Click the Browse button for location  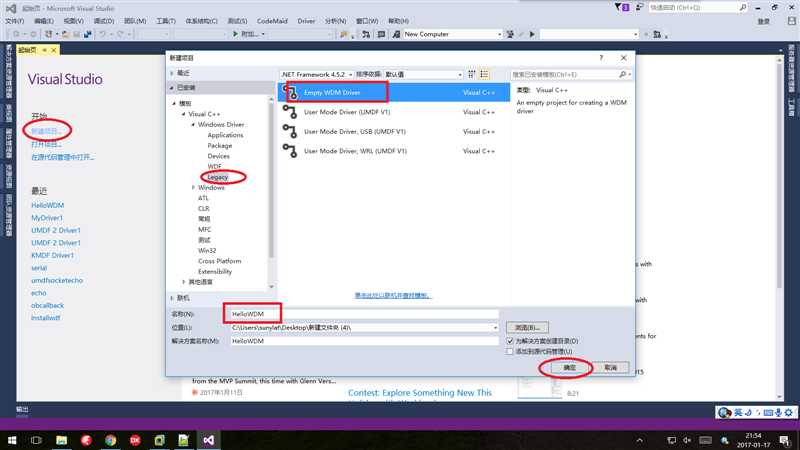[528, 328]
